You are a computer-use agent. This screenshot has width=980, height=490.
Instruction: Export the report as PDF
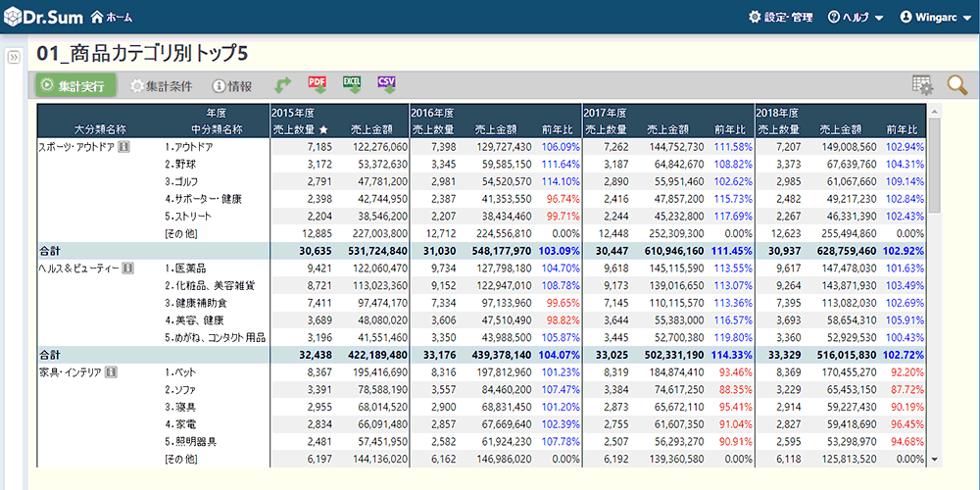coord(318,86)
